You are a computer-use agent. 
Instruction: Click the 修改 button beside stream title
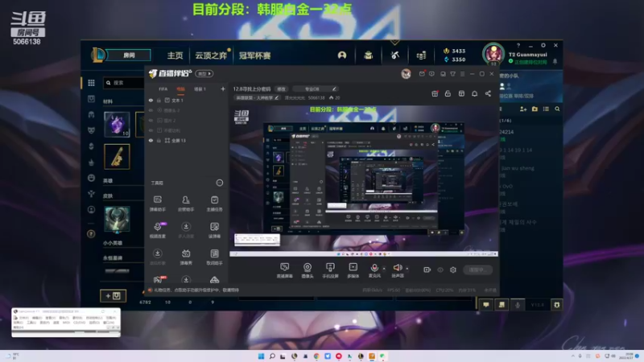click(281, 89)
